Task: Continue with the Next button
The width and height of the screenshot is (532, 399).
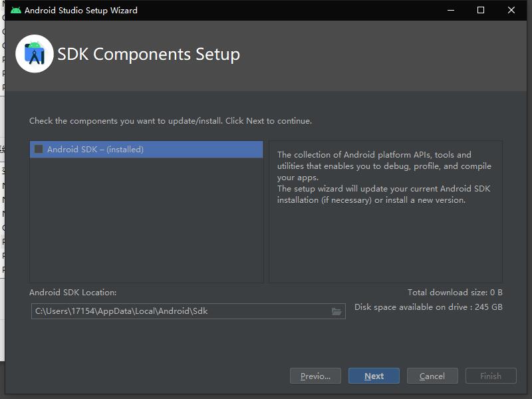Action: tap(374, 376)
